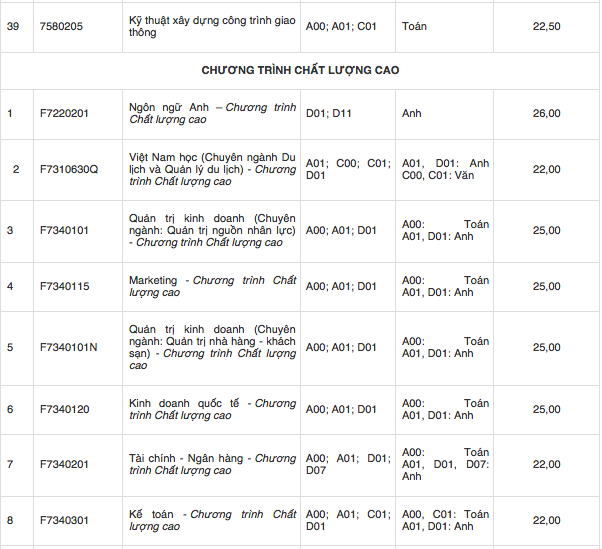Click program code F7310630Q
The width and height of the screenshot is (602, 549).
(69, 169)
